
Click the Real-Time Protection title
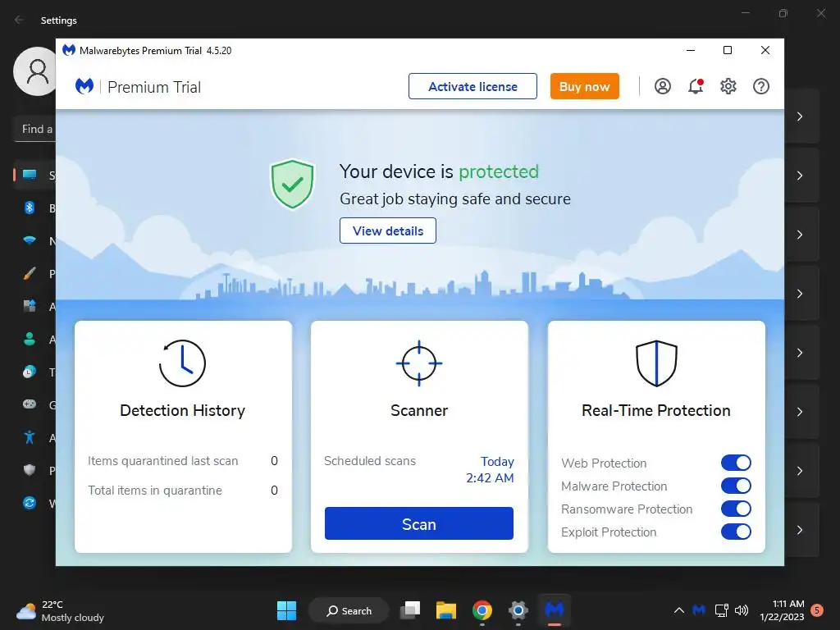(656, 410)
